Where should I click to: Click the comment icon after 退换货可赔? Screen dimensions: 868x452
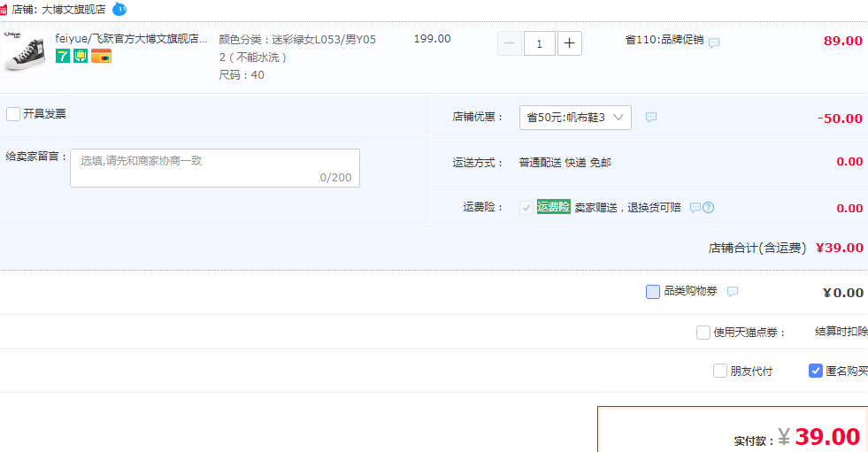[695, 208]
